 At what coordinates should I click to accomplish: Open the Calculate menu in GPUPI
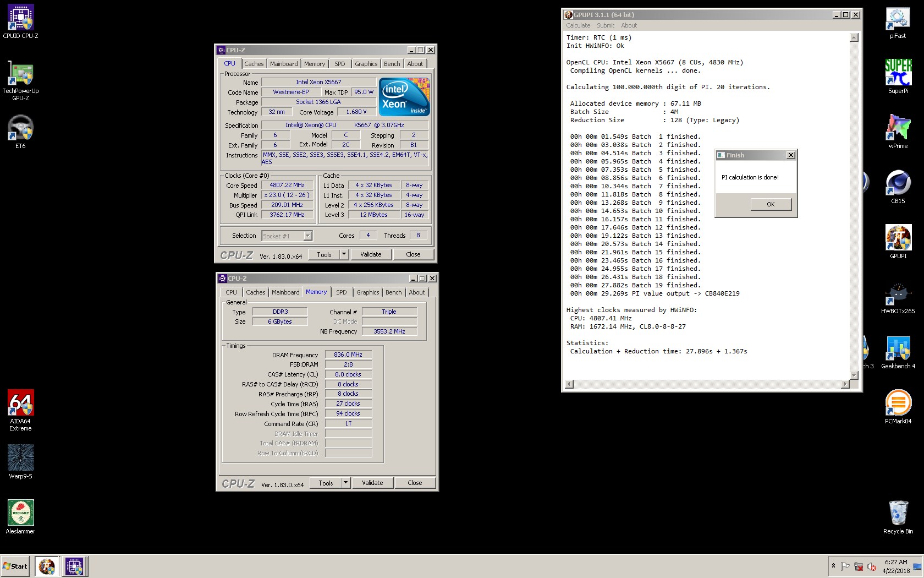[578, 25]
